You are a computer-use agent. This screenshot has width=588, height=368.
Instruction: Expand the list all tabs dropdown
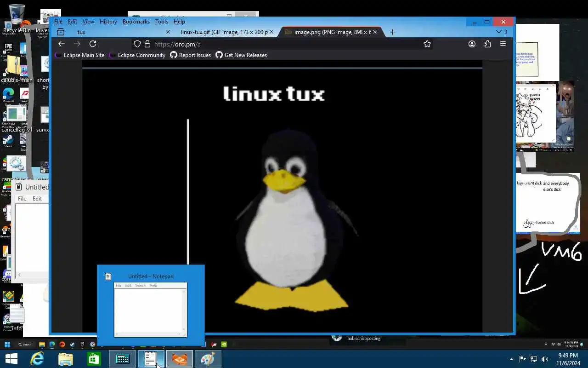502,32
